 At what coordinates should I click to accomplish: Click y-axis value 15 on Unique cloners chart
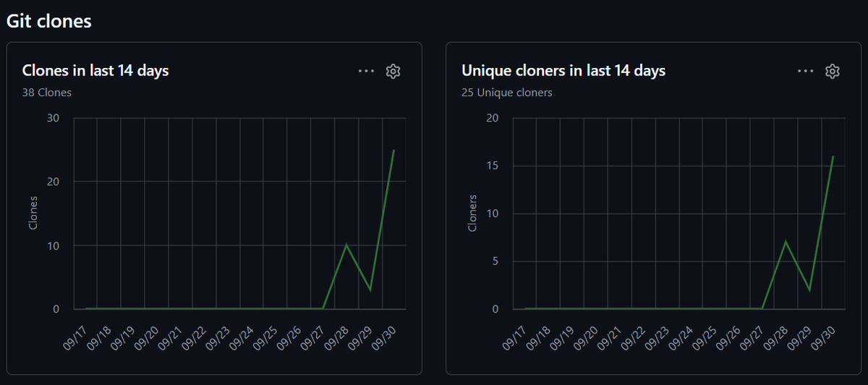pyautogui.click(x=493, y=166)
